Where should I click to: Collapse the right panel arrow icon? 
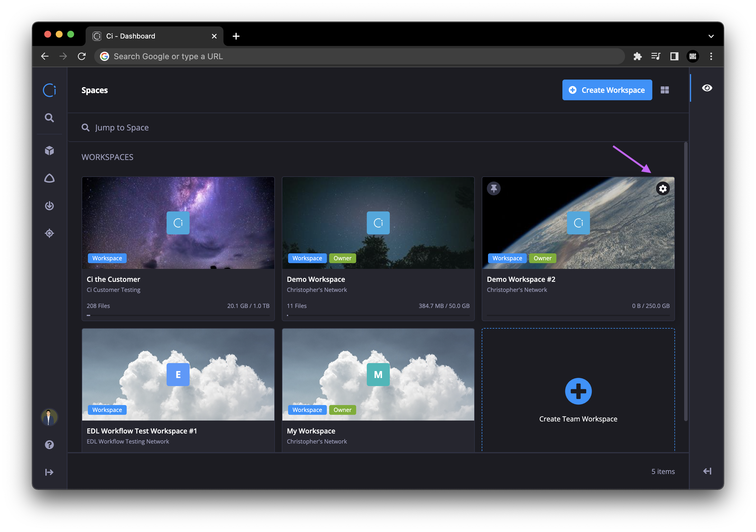707,471
